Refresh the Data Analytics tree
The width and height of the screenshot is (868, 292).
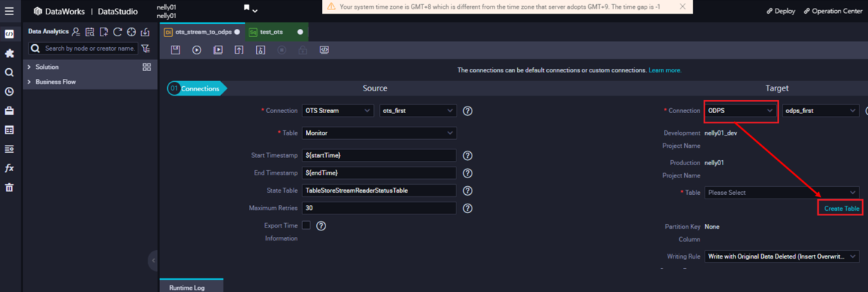(x=117, y=32)
